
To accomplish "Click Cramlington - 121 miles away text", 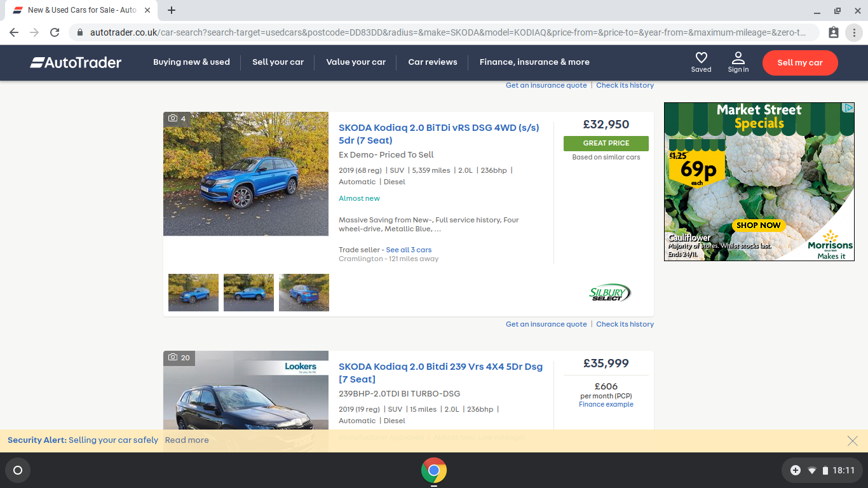I will pos(389,259).
